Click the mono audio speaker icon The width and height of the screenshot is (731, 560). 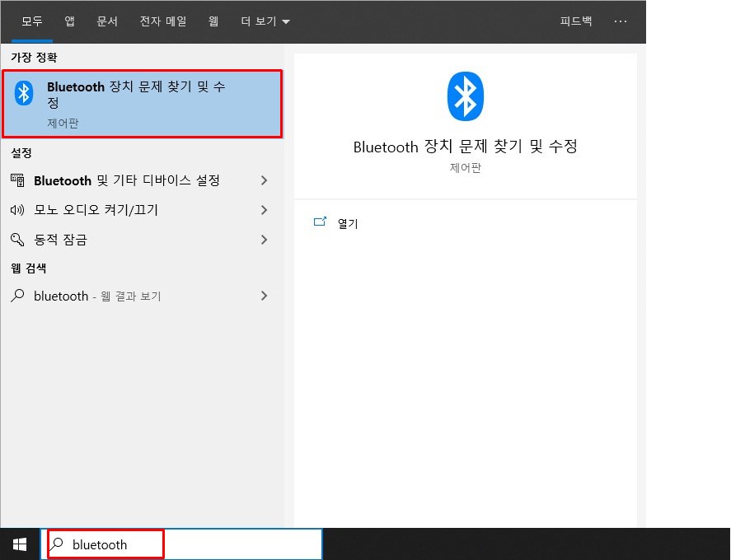17,210
